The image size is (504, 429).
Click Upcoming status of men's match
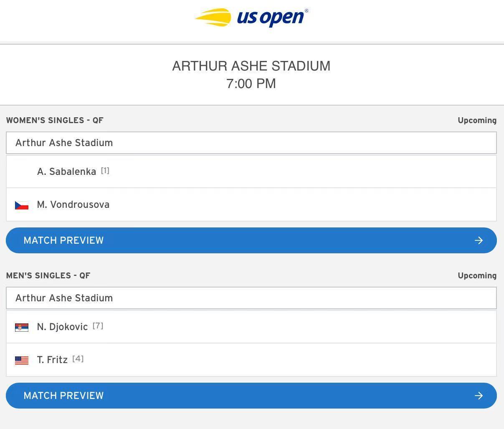(x=477, y=276)
